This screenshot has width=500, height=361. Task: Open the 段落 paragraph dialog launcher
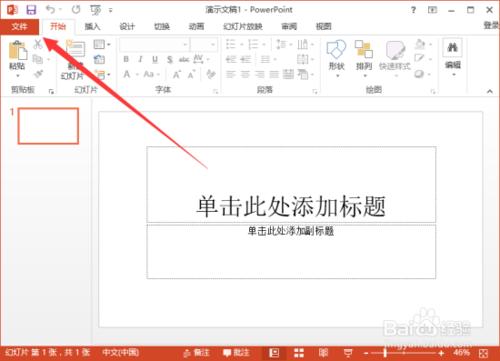tap(315, 91)
